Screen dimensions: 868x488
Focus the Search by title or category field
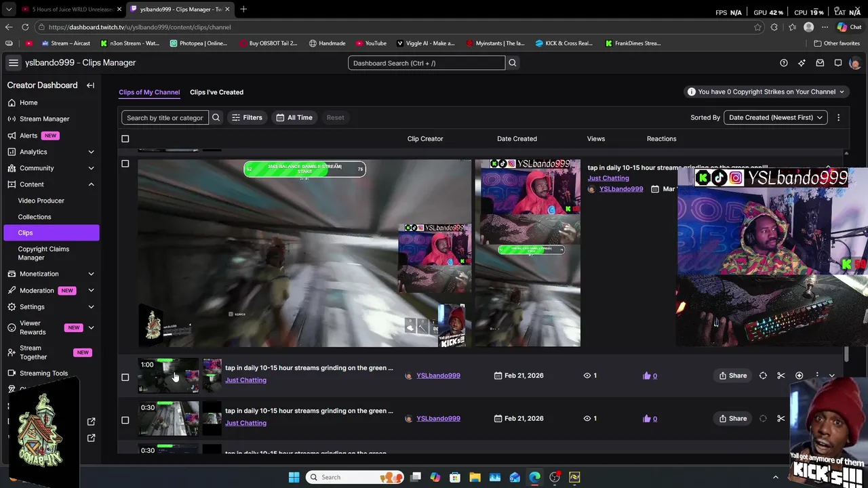(165, 117)
